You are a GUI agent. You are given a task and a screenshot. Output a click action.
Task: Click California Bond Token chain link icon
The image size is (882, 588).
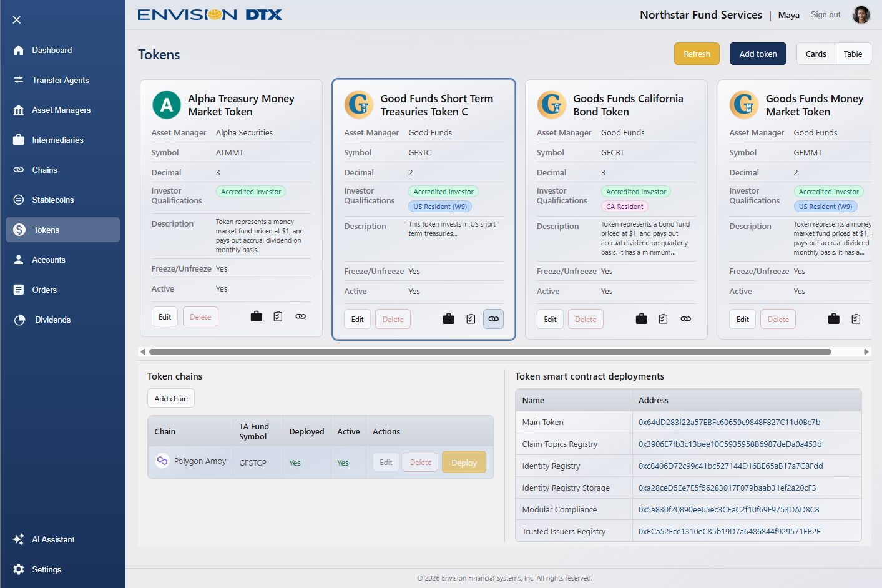click(686, 319)
